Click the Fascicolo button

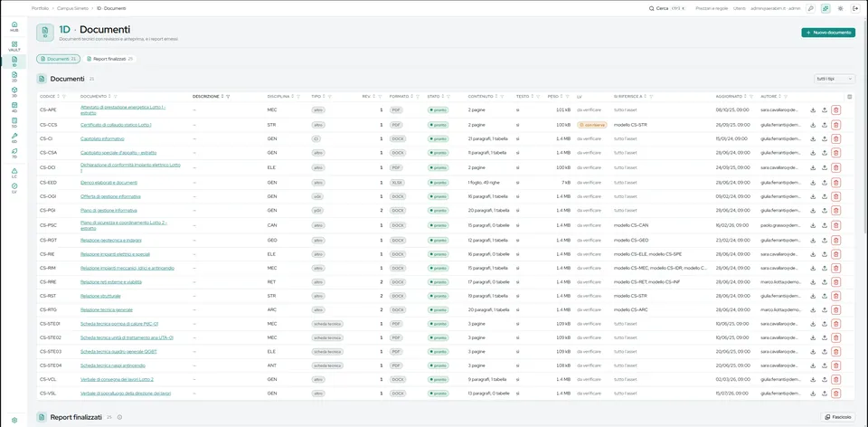click(x=837, y=417)
